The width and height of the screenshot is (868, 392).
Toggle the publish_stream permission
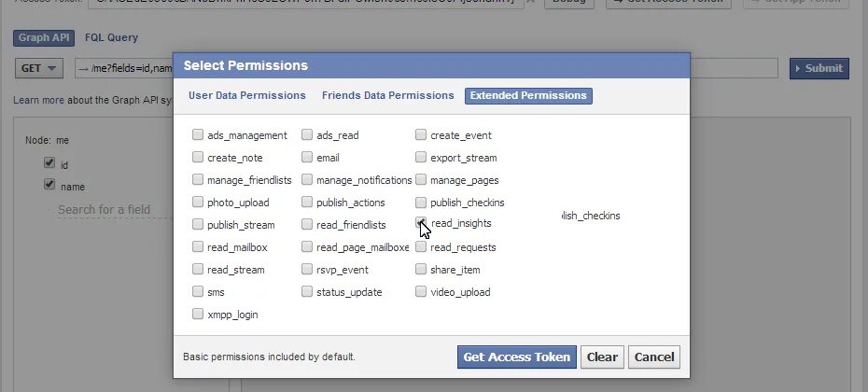point(198,225)
